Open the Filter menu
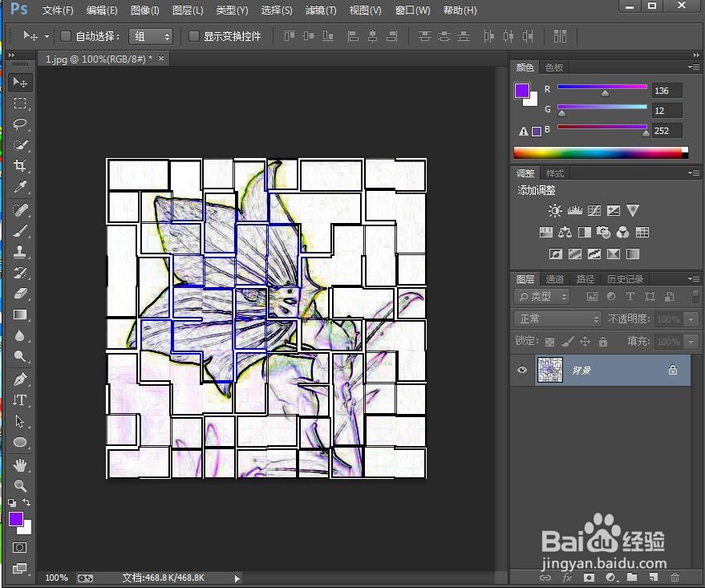This screenshot has height=588, width=705. pos(321,10)
